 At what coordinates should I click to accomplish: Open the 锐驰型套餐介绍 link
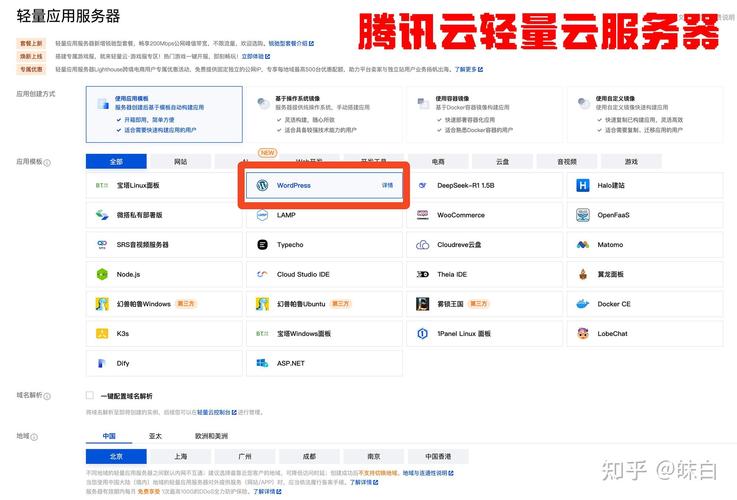pos(291,43)
